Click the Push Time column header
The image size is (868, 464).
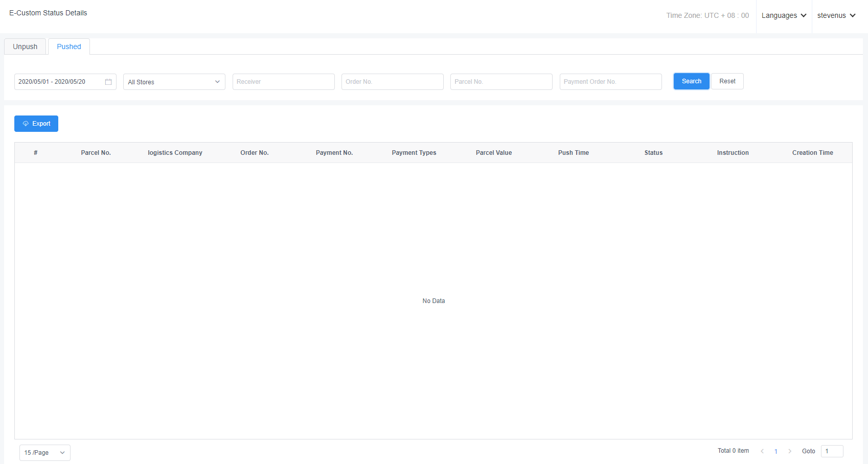[573, 153]
